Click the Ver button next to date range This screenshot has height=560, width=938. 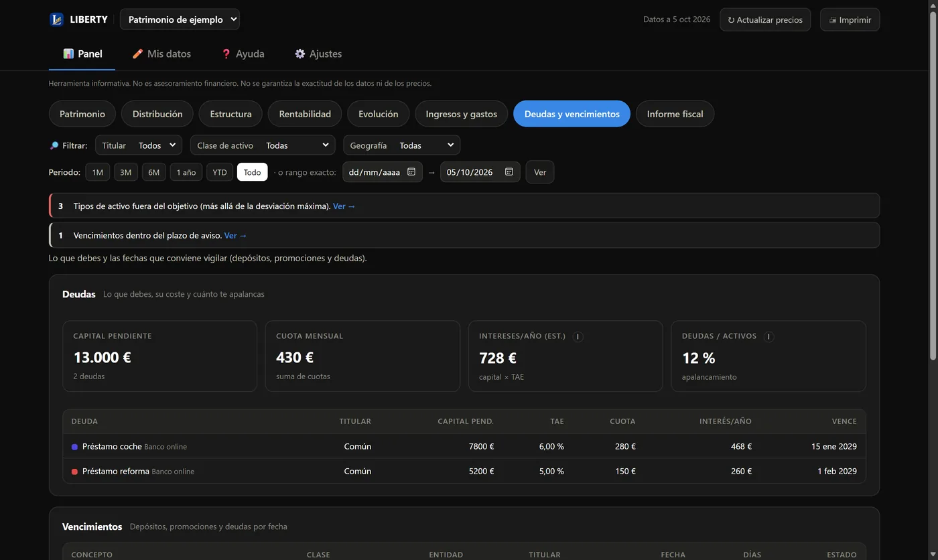click(x=540, y=172)
